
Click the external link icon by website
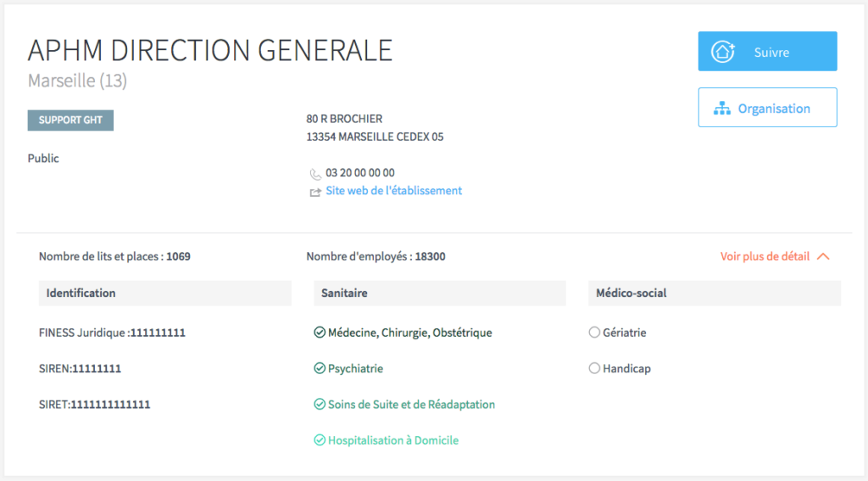pos(315,192)
